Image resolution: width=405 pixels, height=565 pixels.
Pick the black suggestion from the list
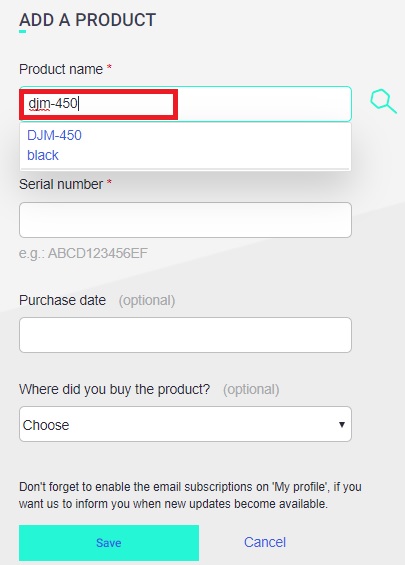[43, 155]
